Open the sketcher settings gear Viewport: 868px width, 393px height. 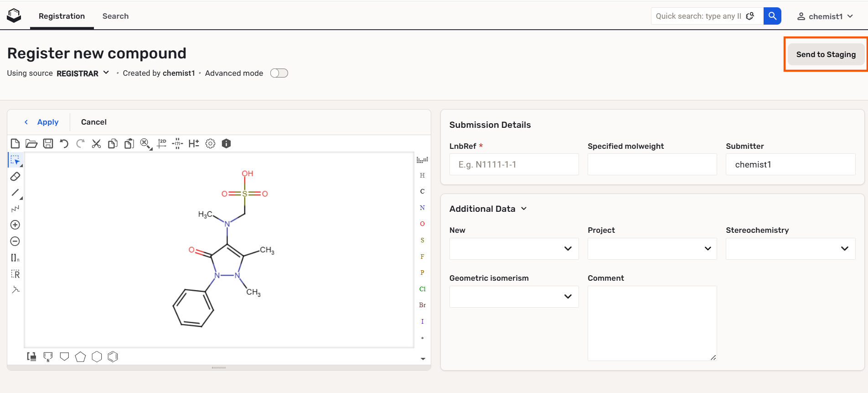coord(210,144)
